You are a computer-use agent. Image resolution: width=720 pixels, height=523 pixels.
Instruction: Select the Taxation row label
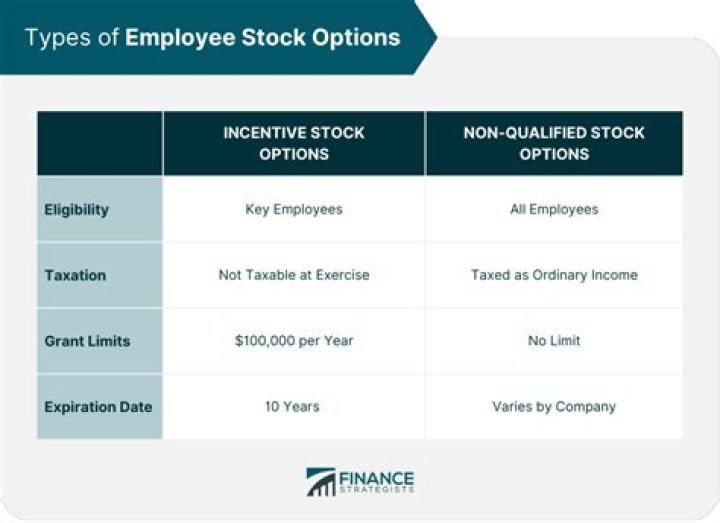[74, 275]
